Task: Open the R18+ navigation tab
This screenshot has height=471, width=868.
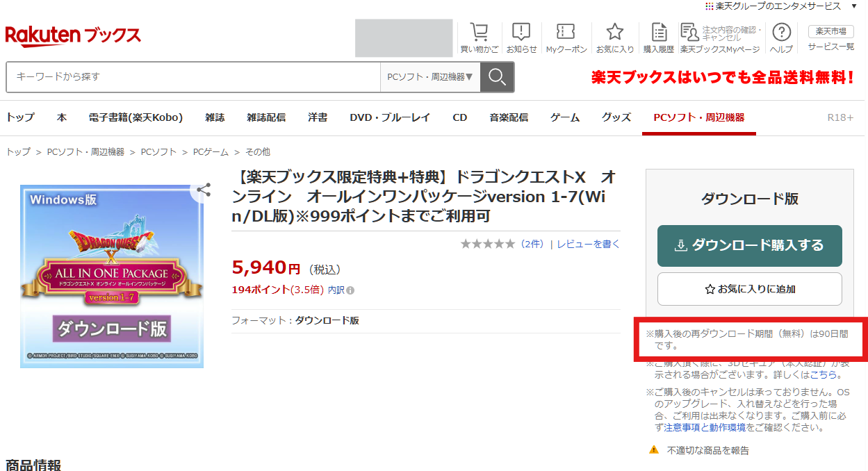Action: (x=840, y=117)
